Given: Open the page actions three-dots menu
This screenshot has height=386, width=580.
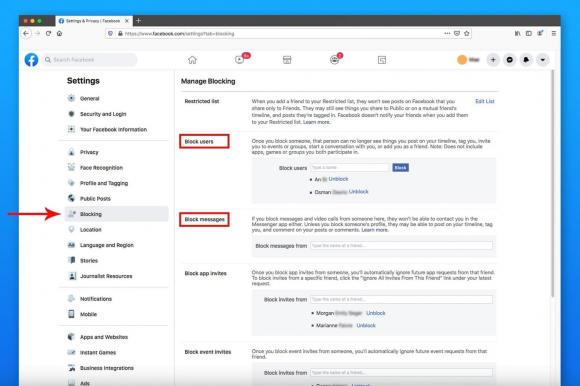Looking at the screenshot, I should (447, 33).
